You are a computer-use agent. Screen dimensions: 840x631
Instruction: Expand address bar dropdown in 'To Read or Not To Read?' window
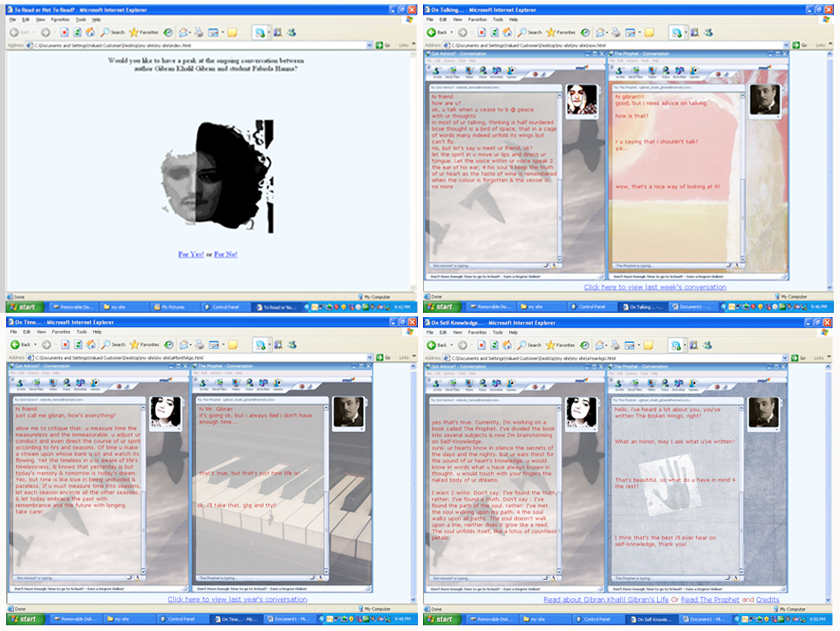[370, 45]
